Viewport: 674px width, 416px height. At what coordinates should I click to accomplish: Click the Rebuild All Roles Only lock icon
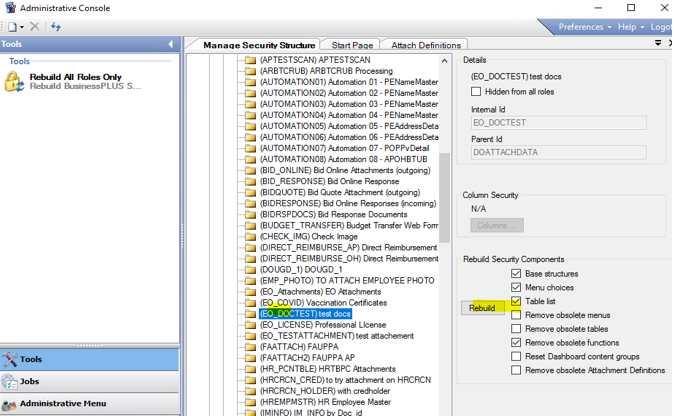click(x=14, y=82)
